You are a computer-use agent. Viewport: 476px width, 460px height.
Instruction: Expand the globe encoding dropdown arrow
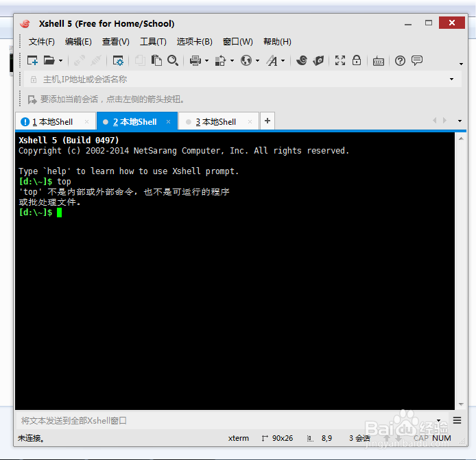pyautogui.click(x=257, y=61)
